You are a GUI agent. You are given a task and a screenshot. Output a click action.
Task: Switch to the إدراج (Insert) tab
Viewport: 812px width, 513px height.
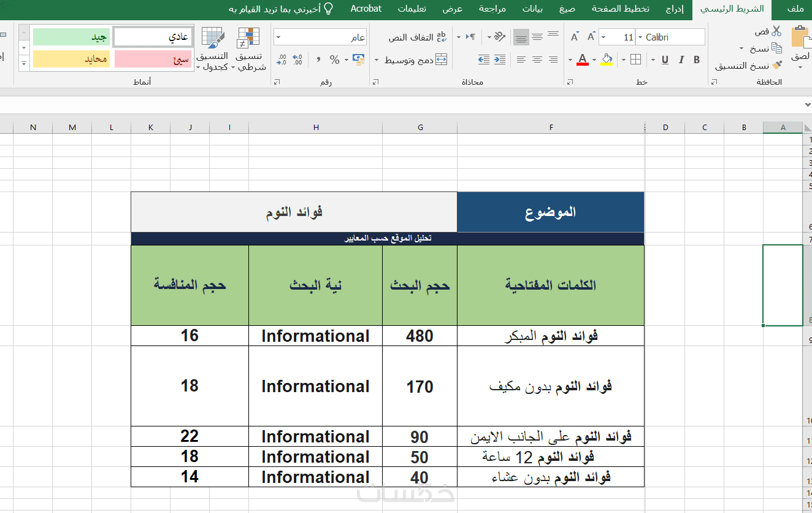point(675,9)
